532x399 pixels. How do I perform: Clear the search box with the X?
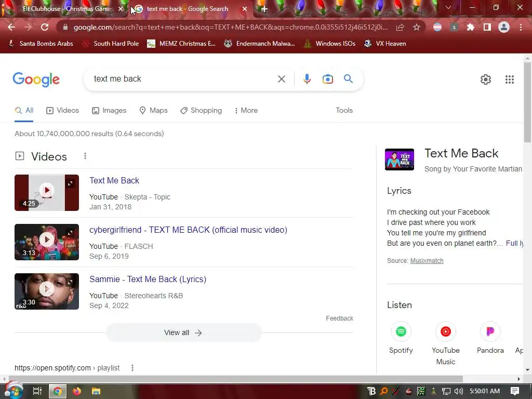tap(281, 79)
